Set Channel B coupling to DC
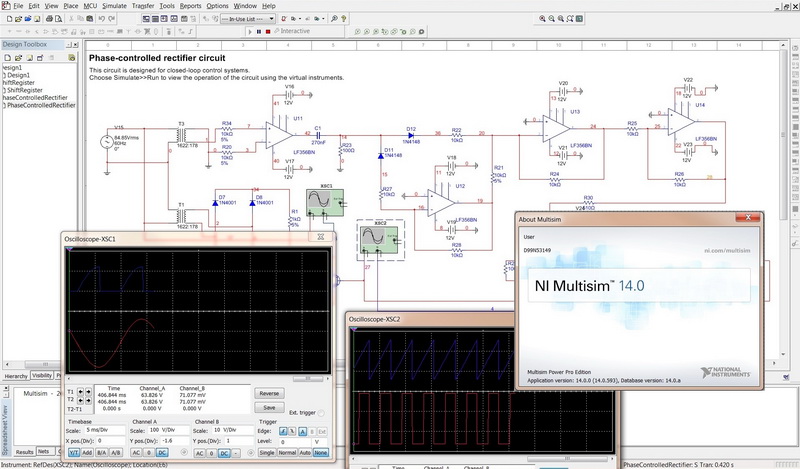This screenshot has width=800, height=469. [224, 453]
